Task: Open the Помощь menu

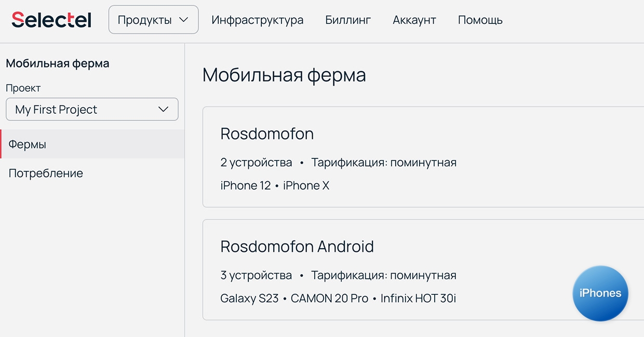Action: tap(480, 20)
